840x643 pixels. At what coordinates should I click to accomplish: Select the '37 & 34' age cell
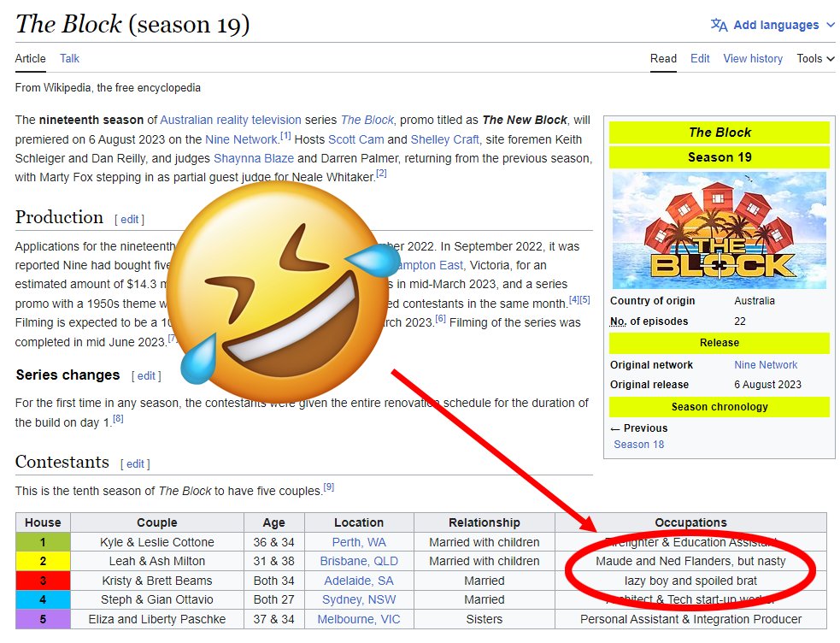pos(273,619)
